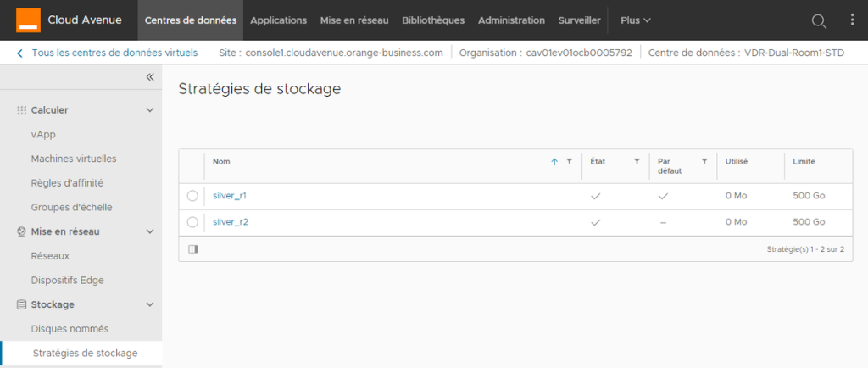Viewport: 868px width, 368px height.
Task: Click the Cloud Avenue title text
Action: click(x=85, y=20)
